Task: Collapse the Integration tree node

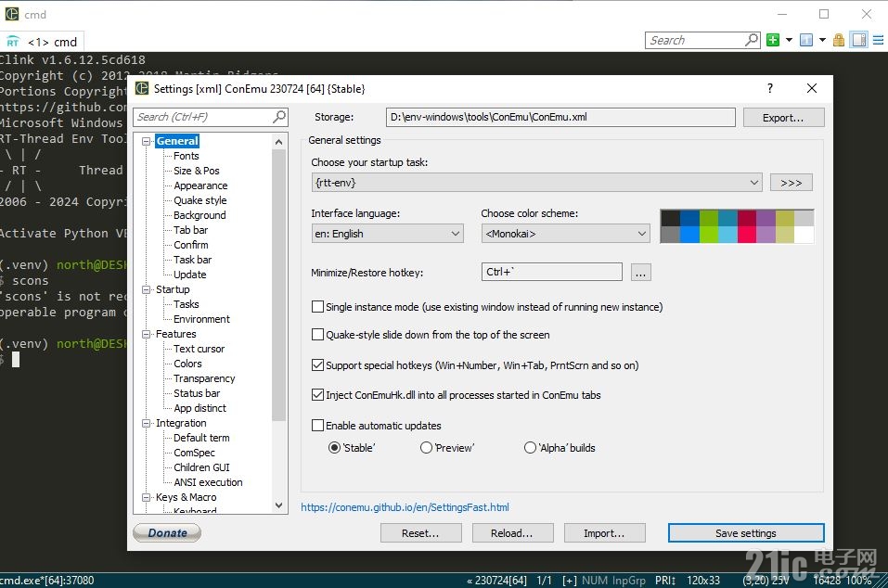Action: [146, 423]
